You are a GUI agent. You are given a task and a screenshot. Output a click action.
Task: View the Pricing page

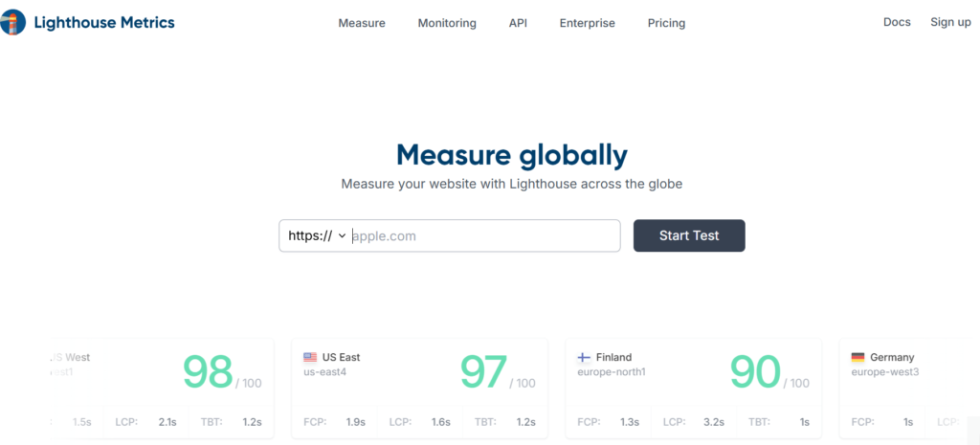(666, 23)
